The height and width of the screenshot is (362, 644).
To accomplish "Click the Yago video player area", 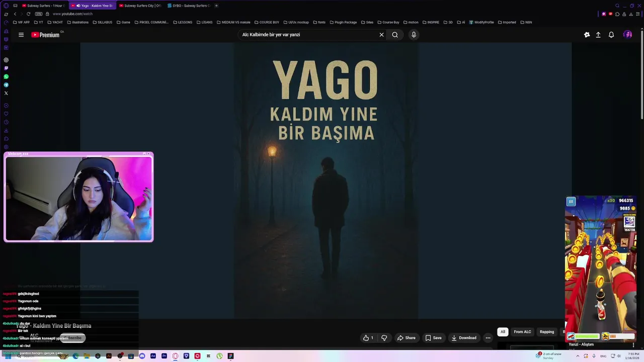I will [x=326, y=180].
